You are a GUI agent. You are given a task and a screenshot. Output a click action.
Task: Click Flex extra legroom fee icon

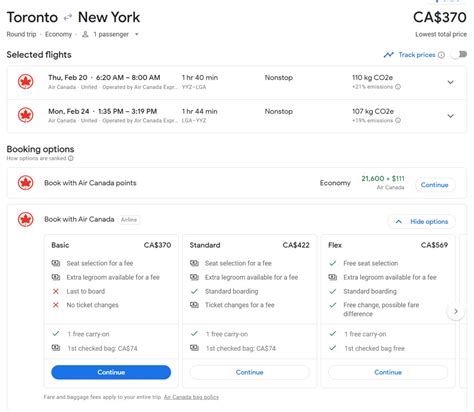pos(333,277)
